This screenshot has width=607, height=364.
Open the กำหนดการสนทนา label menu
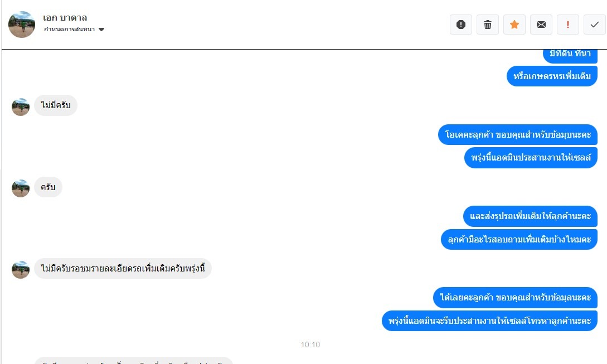69,30
